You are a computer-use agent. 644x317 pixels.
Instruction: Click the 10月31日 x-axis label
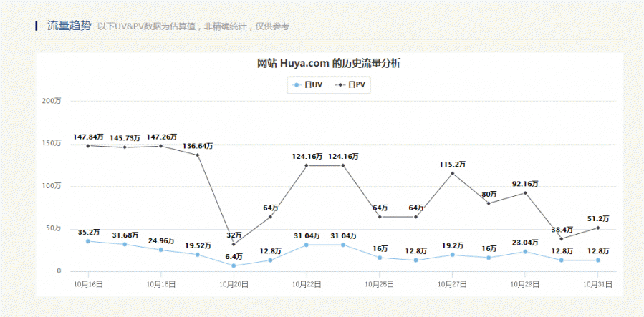click(x=597, y=284)
